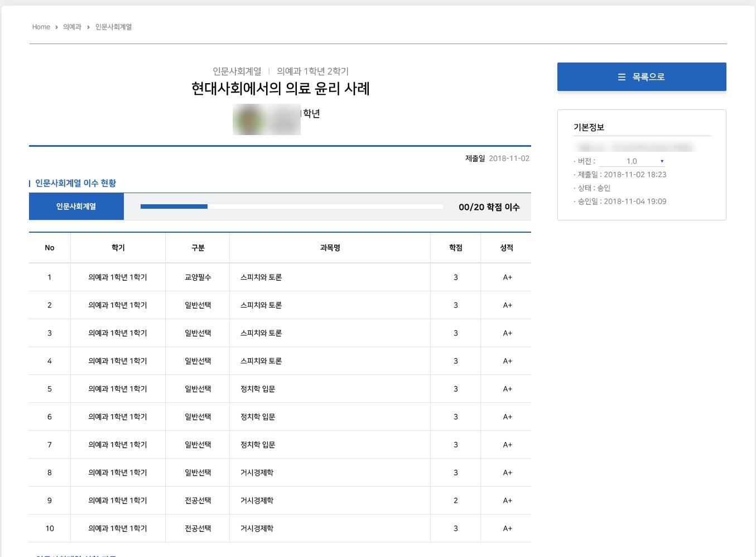Click the 학기 column header
The height and width of the screenshot is (557, 756).
coord(118,248)
